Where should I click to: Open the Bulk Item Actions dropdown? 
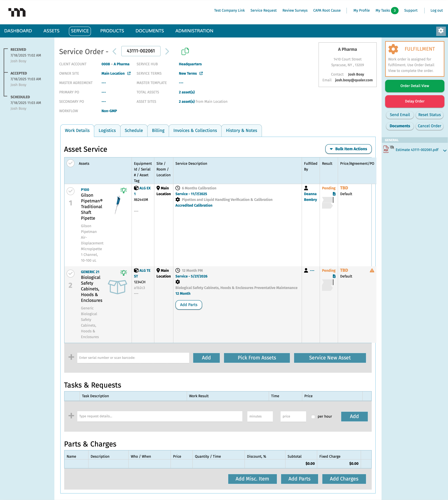point(348,149)
